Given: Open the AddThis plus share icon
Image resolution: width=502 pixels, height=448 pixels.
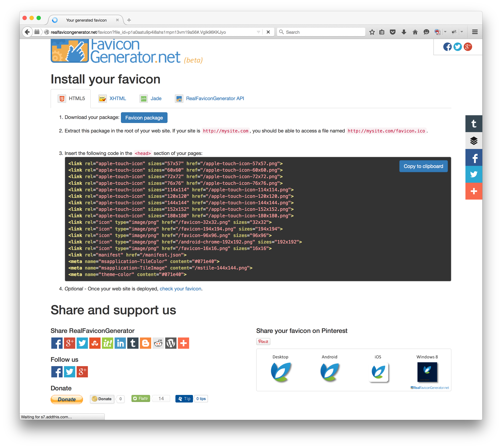Looking at the screenshot, I should coord(183,343).
